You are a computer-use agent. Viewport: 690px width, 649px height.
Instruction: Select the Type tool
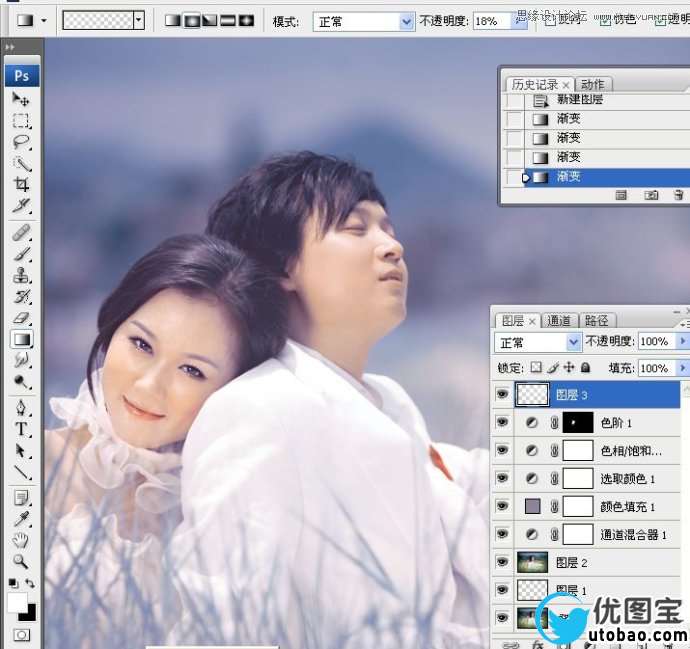pyautogui.click(x=21, y=429)
